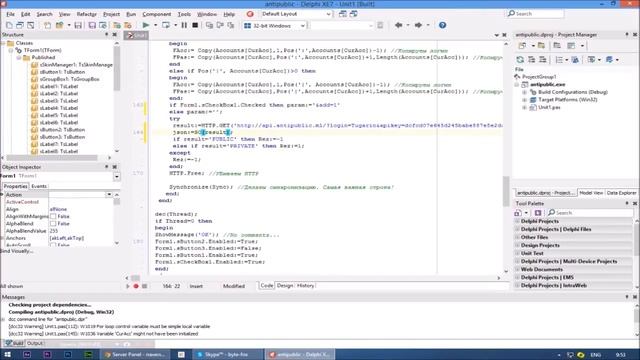
Task: Click the IDE Search box at top right
Action: coord(535,14)
